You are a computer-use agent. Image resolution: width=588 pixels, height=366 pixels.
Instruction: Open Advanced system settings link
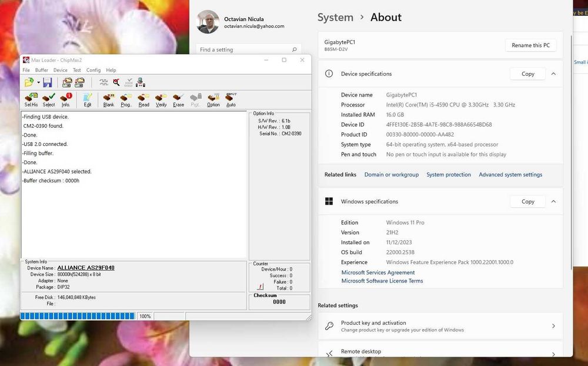click(x=510, y=175)
